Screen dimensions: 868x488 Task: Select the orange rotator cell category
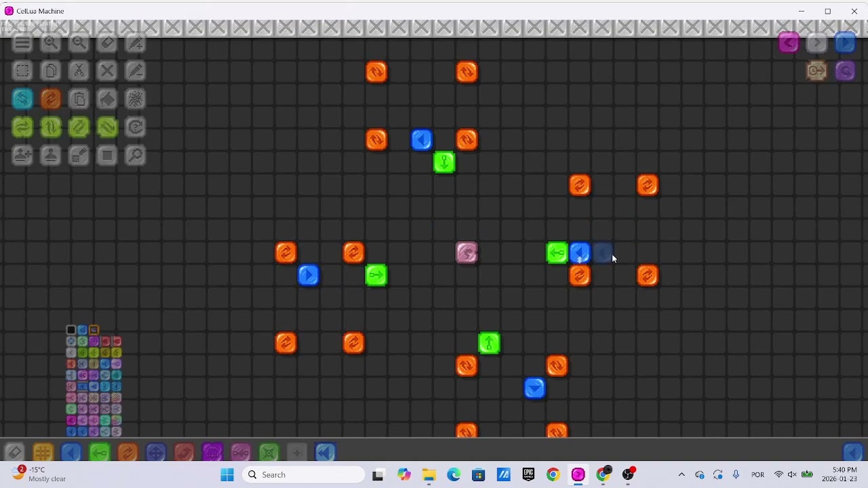coord(127,452)
